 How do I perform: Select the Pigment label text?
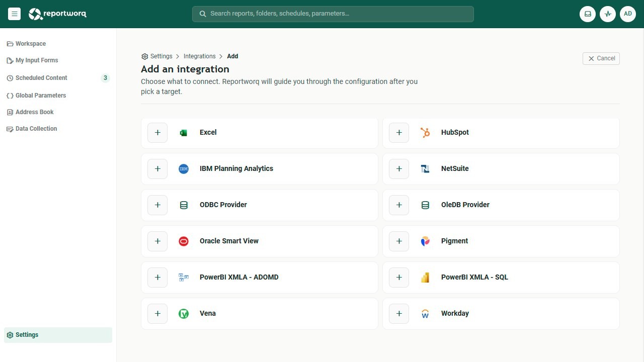[x=455, y=241]
